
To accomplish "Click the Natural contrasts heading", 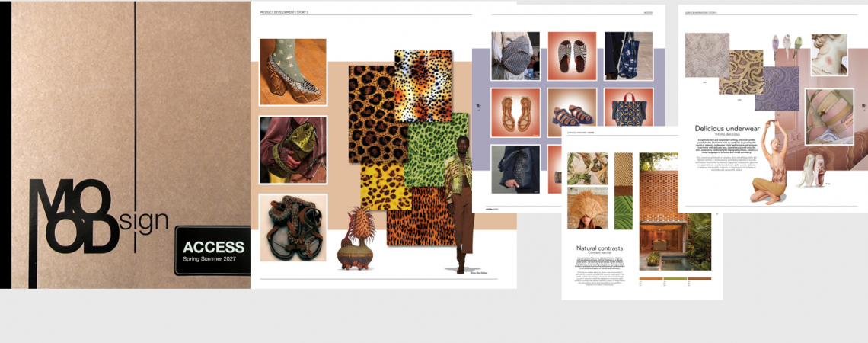I will (600, 248).
